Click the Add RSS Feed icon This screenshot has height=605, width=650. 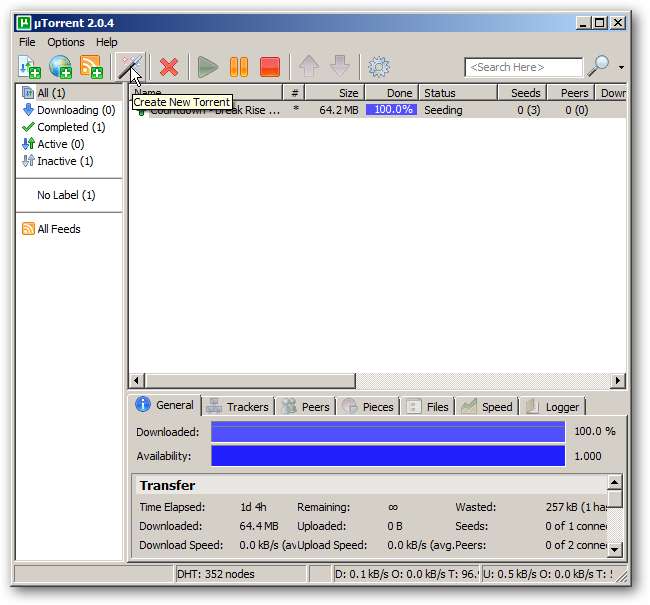coord(91,67)
